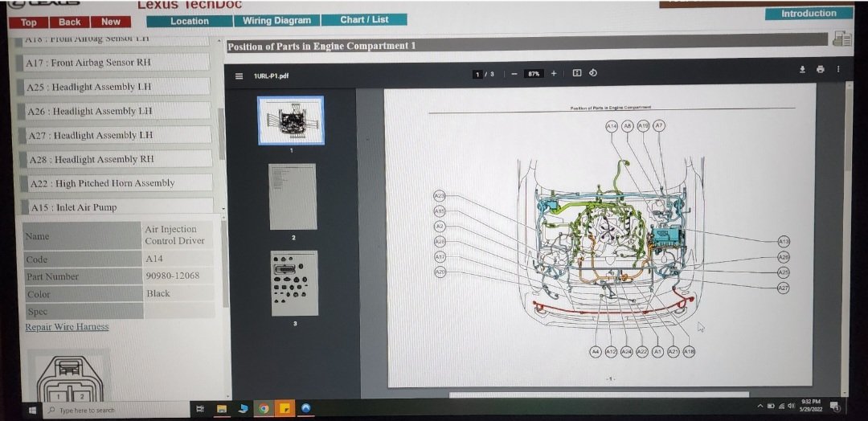Zoom out the PDF with minus icon

(x=514, y=74)
